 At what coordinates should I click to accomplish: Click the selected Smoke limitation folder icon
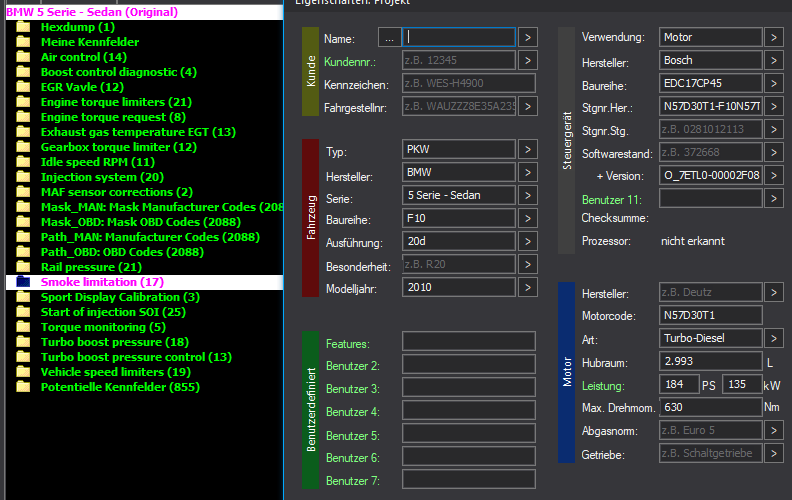[23, 282]
